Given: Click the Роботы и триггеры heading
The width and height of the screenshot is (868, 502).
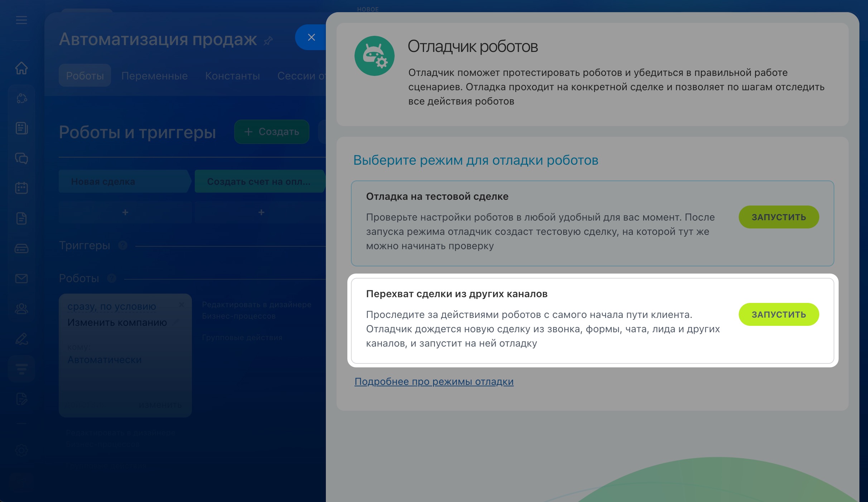Looking at the screenshot, I should click(x=137, y=132).
